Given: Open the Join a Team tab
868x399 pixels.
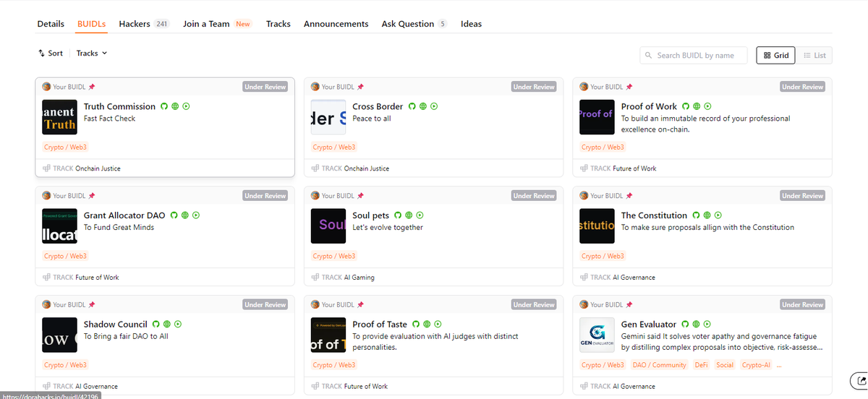Looking at the screenshot, I should [x=217, y=24].
